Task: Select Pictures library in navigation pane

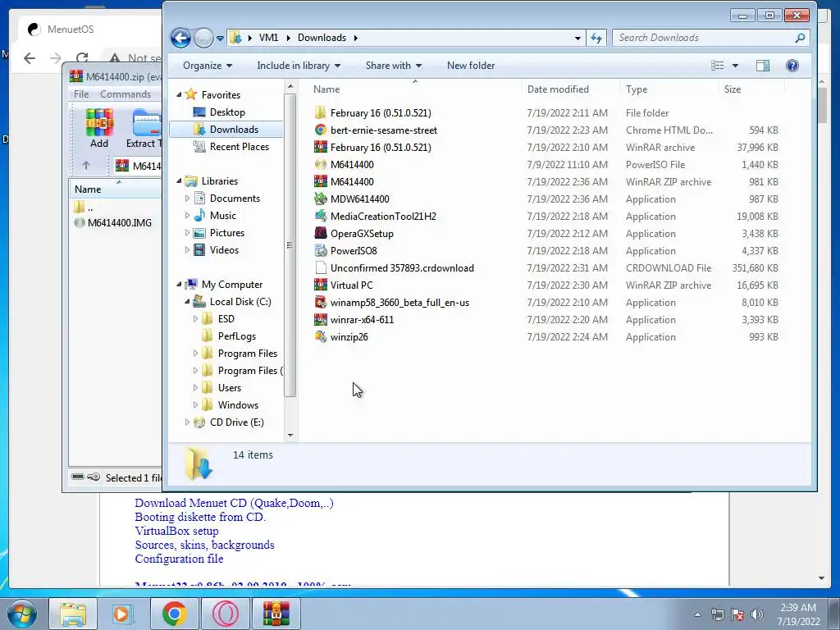Action: [x=227, y=232]
